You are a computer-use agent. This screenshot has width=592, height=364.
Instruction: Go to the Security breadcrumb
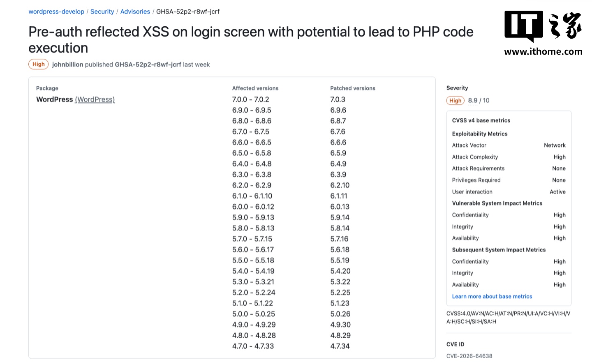click(x=102, y=12)
